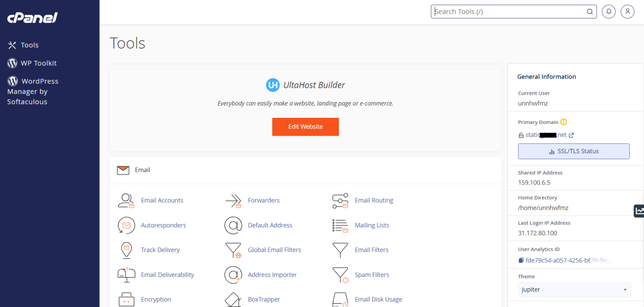Open SSL/TLS Status
Viewport: 644px width, 307px height.
574,151
